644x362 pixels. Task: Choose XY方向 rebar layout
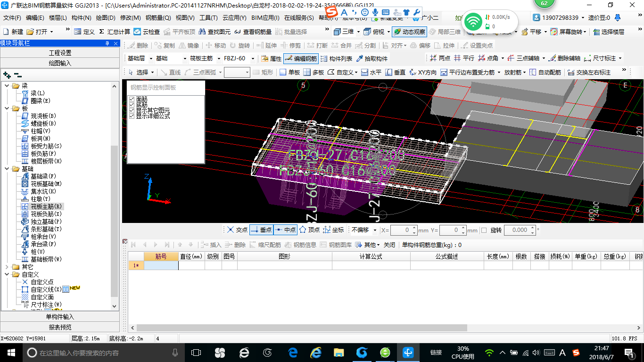pos(423,72)
